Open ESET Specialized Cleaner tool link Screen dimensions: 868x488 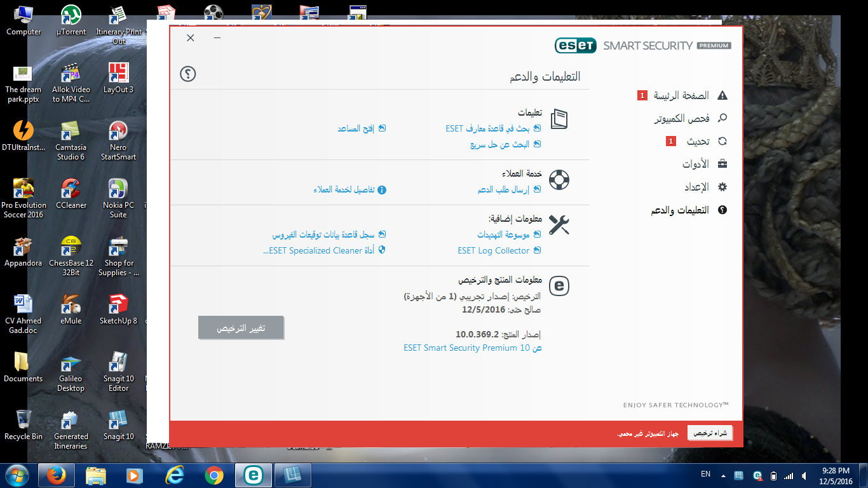click(324, 250)
